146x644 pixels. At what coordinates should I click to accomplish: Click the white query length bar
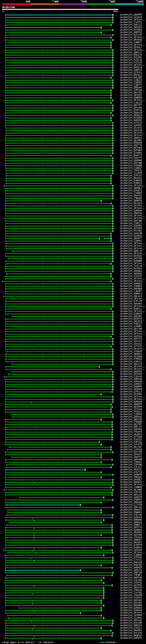coord(60,10)
